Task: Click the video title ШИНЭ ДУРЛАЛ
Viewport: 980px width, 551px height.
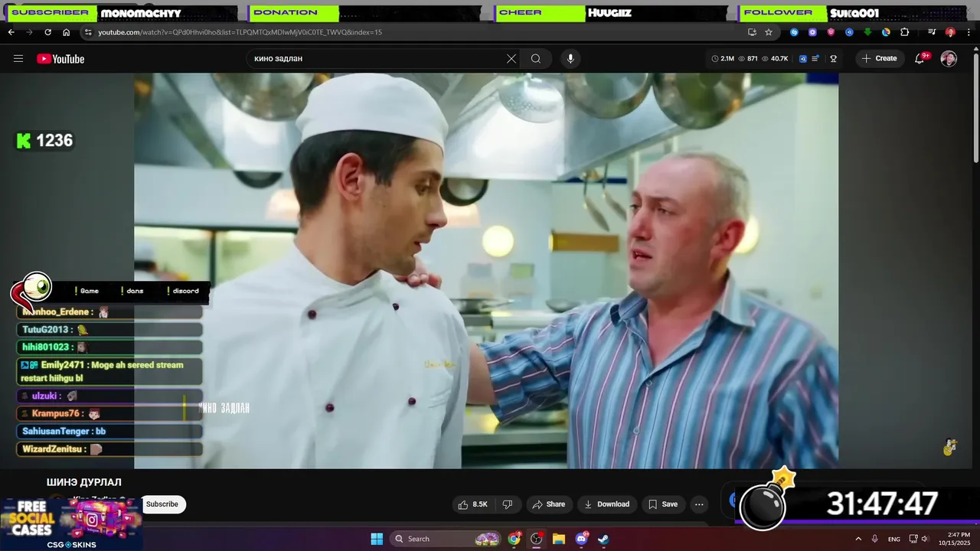Action: coord(84,482)
